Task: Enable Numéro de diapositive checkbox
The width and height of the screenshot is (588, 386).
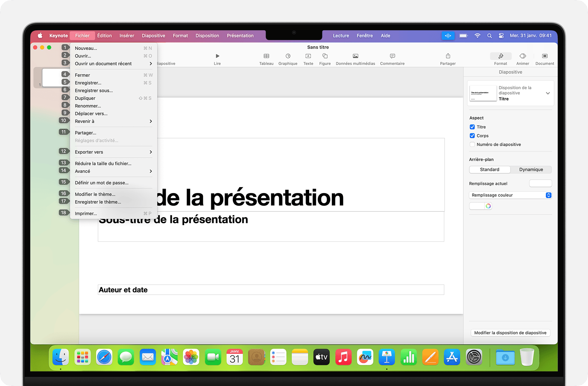Action: 472,144
